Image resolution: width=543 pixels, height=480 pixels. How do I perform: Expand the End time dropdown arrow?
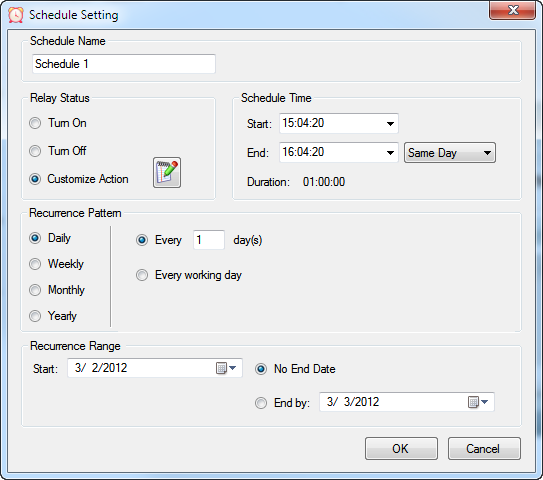tap(390, 152)
